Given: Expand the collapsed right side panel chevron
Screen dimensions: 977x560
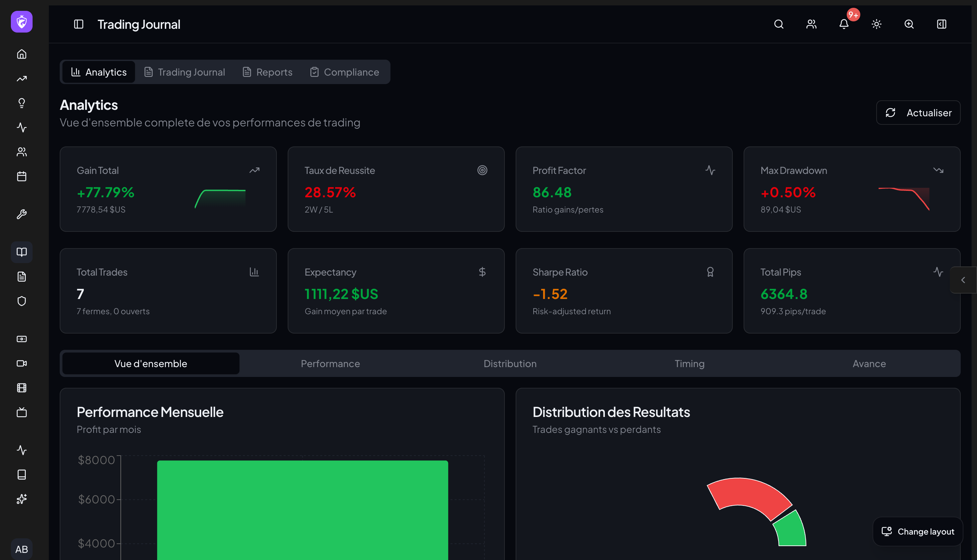Looking at the screenshot, I should click(963, 280).
